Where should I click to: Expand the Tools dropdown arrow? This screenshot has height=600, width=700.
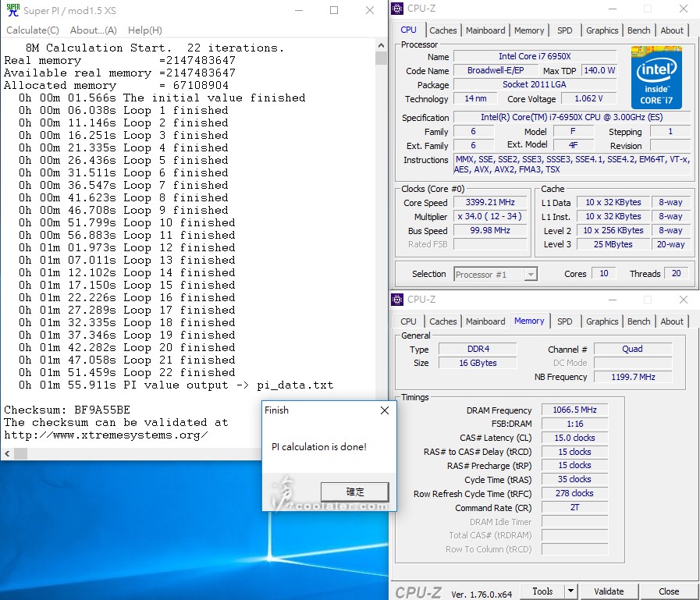tap(570, 591)
